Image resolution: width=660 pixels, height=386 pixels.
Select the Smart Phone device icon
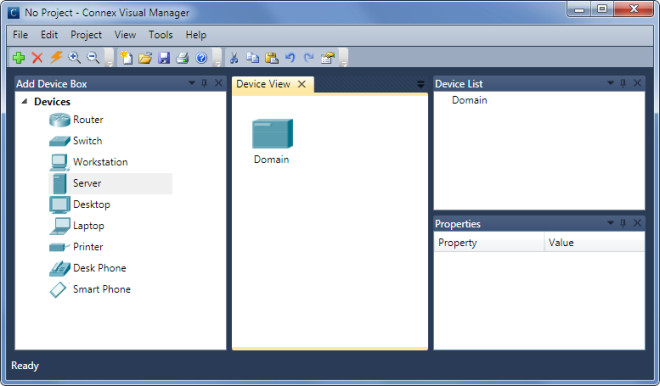coord(58,290)
